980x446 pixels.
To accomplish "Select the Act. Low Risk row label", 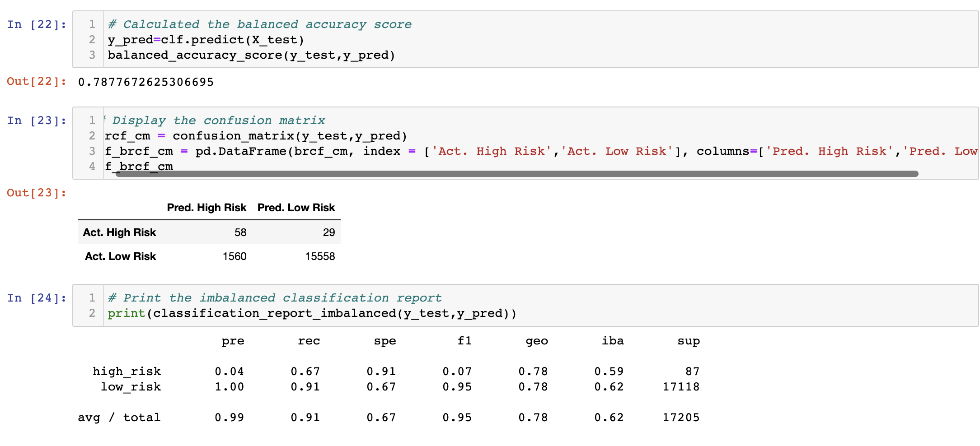I will click(120, 256).
